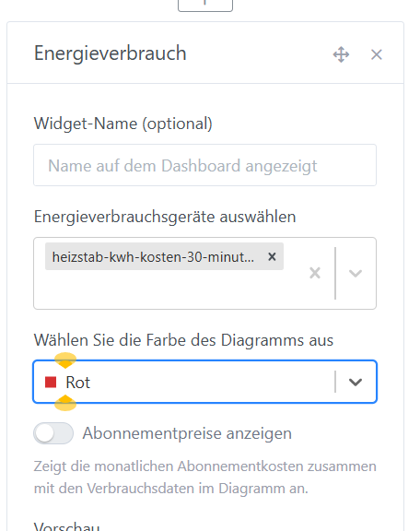Click Wählen Sie die Farbe label

click(183, 340)
